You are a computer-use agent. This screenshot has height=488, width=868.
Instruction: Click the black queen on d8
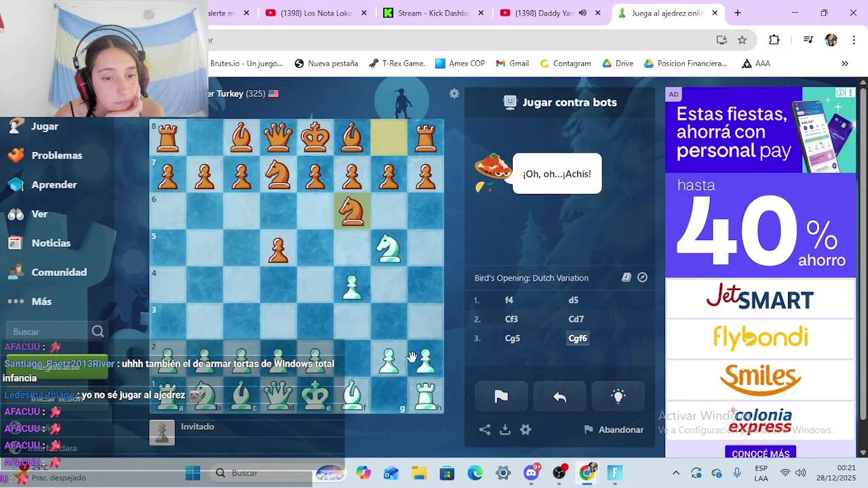(278, 138)
